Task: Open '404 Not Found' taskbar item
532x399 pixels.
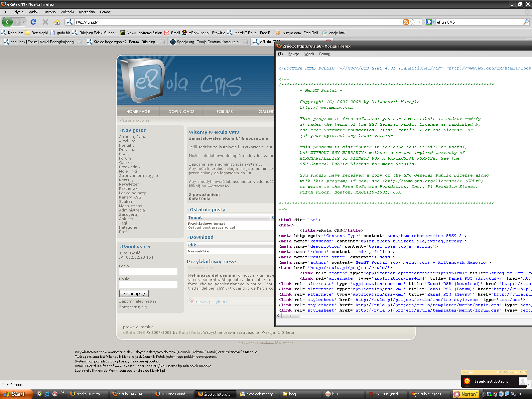Action: [173, 394]
